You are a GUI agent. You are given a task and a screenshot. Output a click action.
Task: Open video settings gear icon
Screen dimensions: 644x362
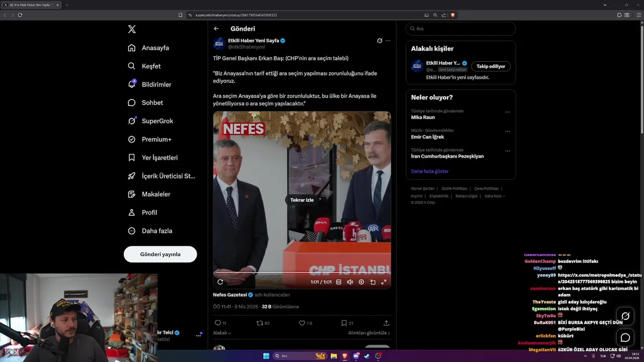[x=361, y=282]
